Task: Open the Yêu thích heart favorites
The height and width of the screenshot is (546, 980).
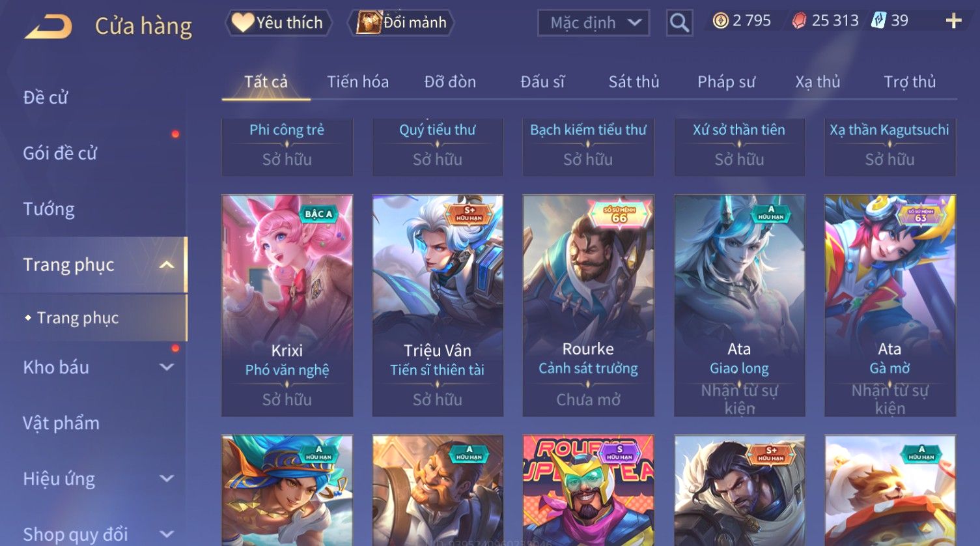Action: 278,23
